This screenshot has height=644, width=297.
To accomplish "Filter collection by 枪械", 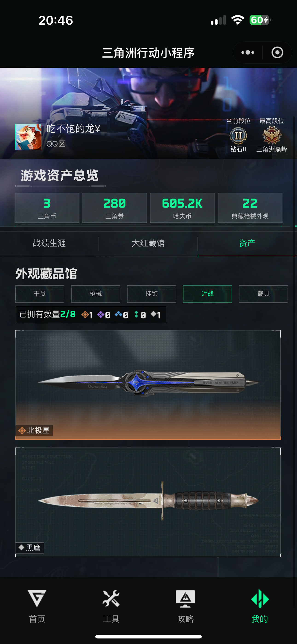I will pyautogui.click(x=96, y=294).
